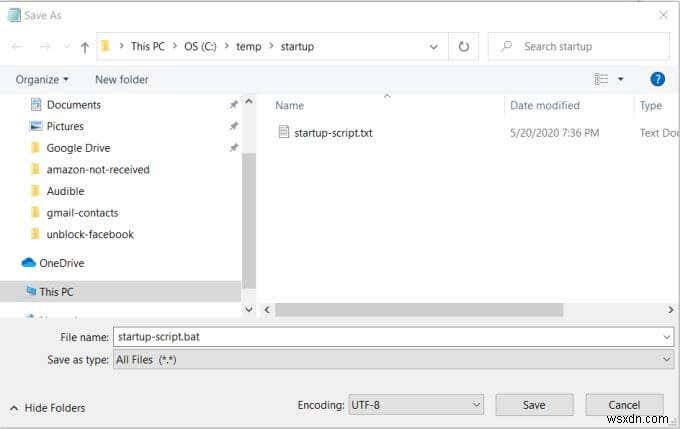This screenshot has width=680, height=429.
Task: Open the Encoding UTF-8 dropdown
Action: (x=416, y=405)
